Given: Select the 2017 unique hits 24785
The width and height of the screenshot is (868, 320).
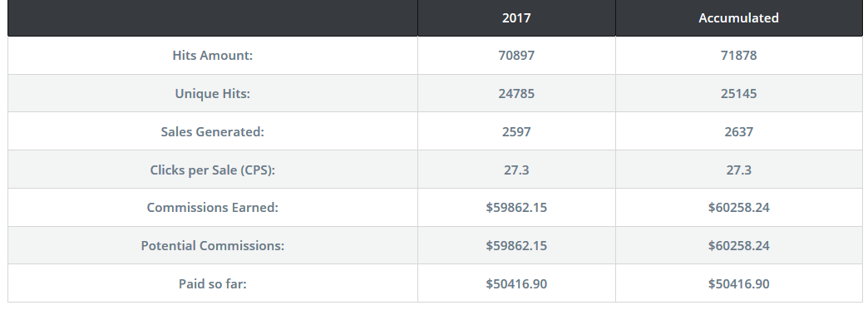Looking at the screenshot, I should 516,94.
